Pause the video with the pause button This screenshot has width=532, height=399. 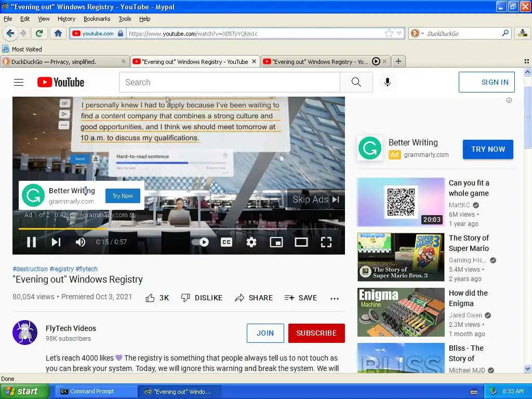tap(32, 242)
